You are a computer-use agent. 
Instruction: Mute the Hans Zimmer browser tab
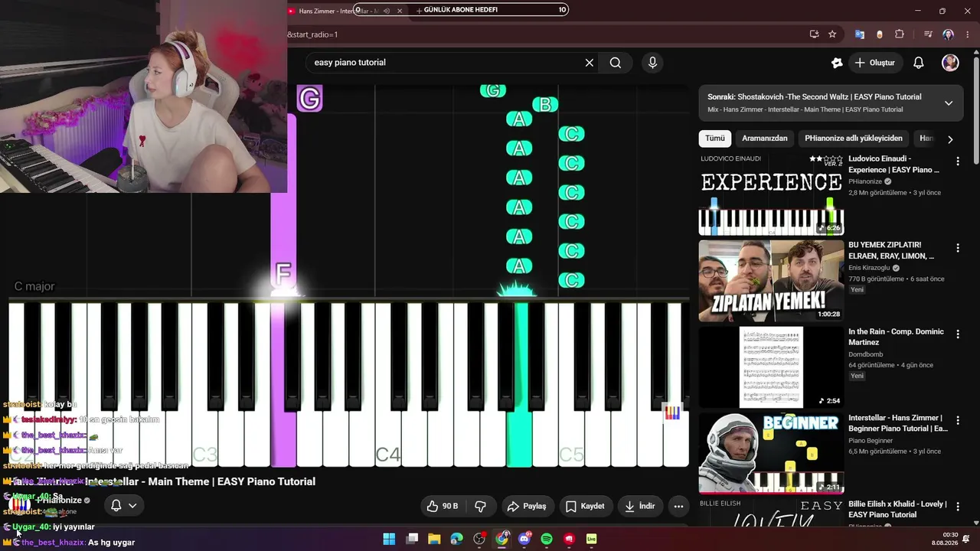pyautogui.click(x=387, y=11)
